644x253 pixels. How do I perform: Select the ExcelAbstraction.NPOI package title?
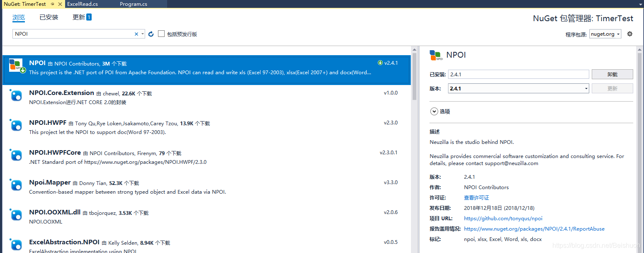pyautogui.click(x=64, y=242)
